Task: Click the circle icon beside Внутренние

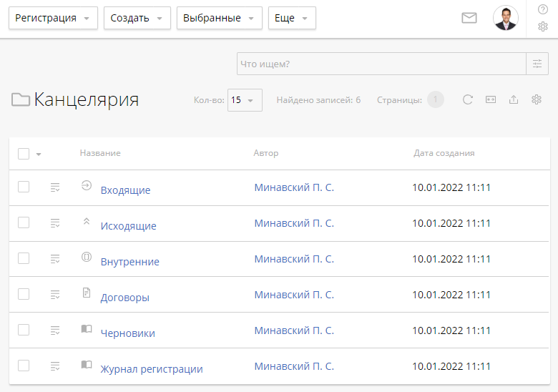Action: [x=87, y=257]
